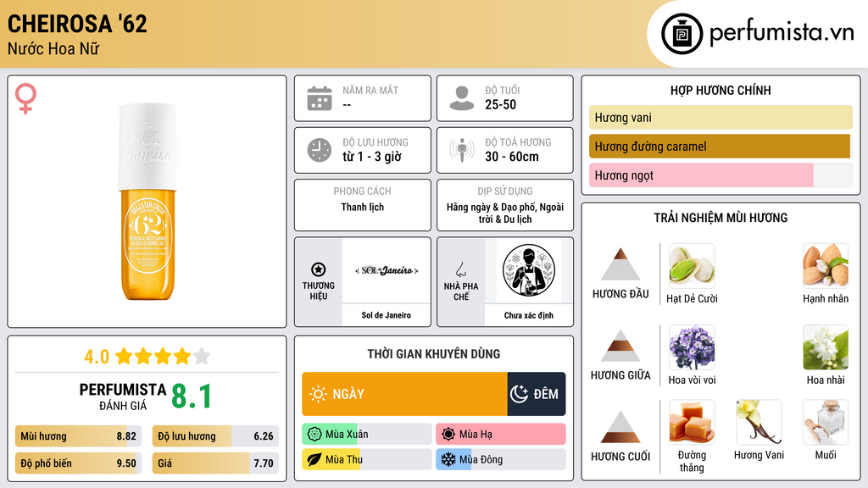This screenshot has height=488, width=868.
Task: Click the moon icon in the Đêm bar
Action: 520,394
